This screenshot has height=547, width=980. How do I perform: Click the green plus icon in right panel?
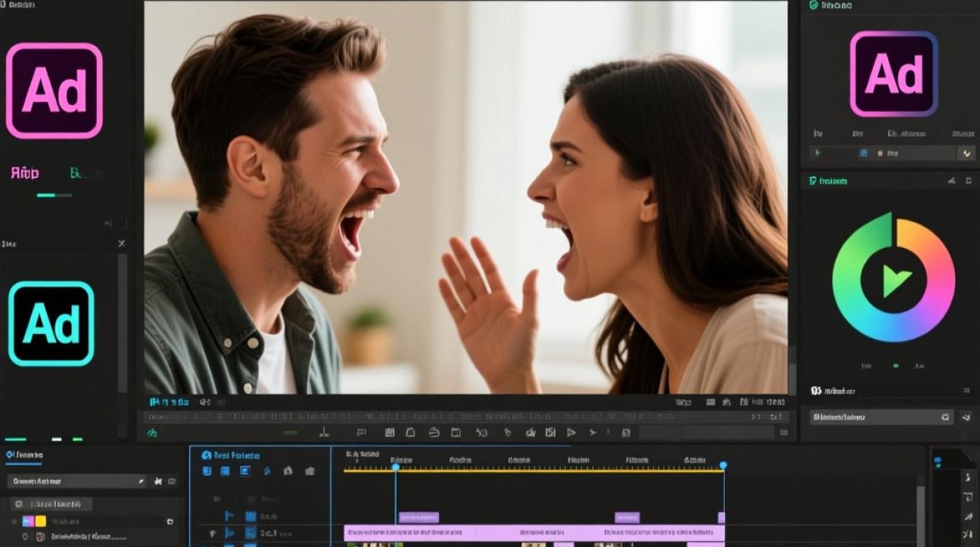click(817, 153)
